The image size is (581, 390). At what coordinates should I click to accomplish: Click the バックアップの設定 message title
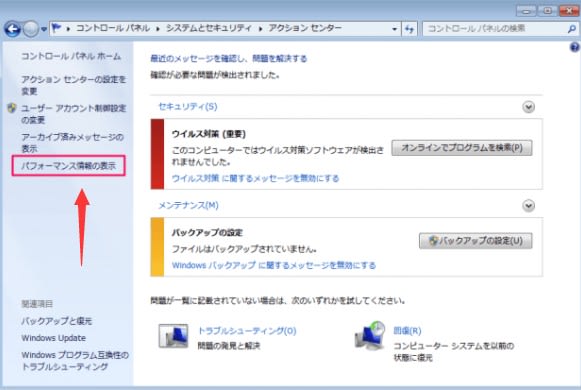pos(207,233)
